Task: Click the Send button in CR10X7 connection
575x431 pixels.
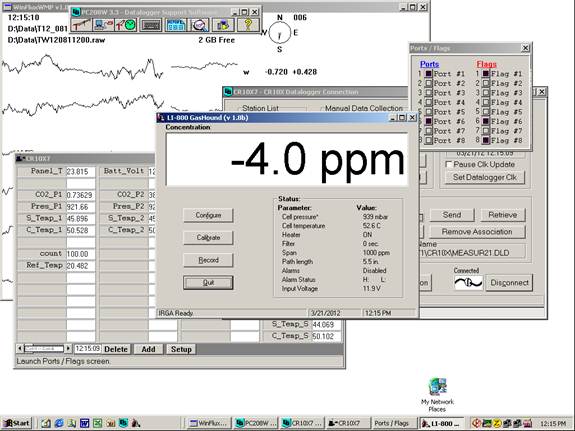Action: coord(452,215)
